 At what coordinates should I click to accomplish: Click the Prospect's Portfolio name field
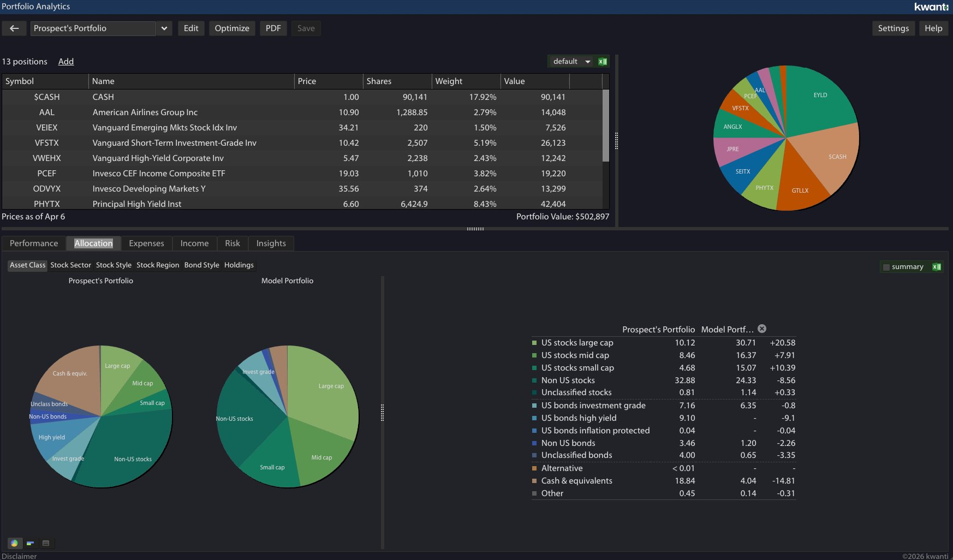tap(93, 28)
